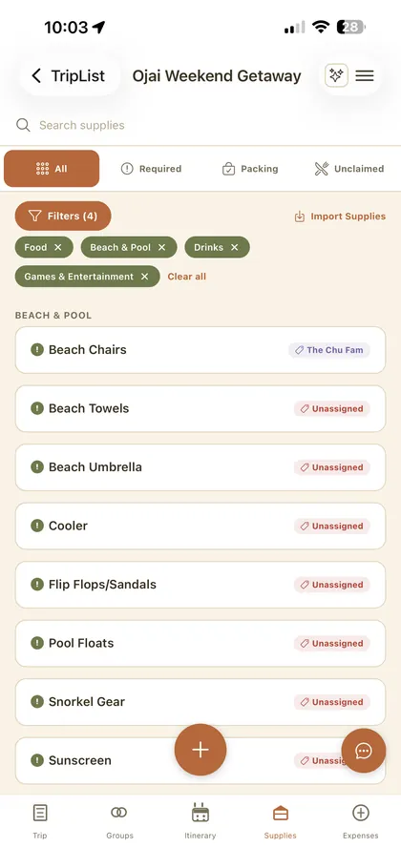Switch to the Required tab
Viewport: 401px width, 868px height.
pyautogui.click(x=151, y=169)
